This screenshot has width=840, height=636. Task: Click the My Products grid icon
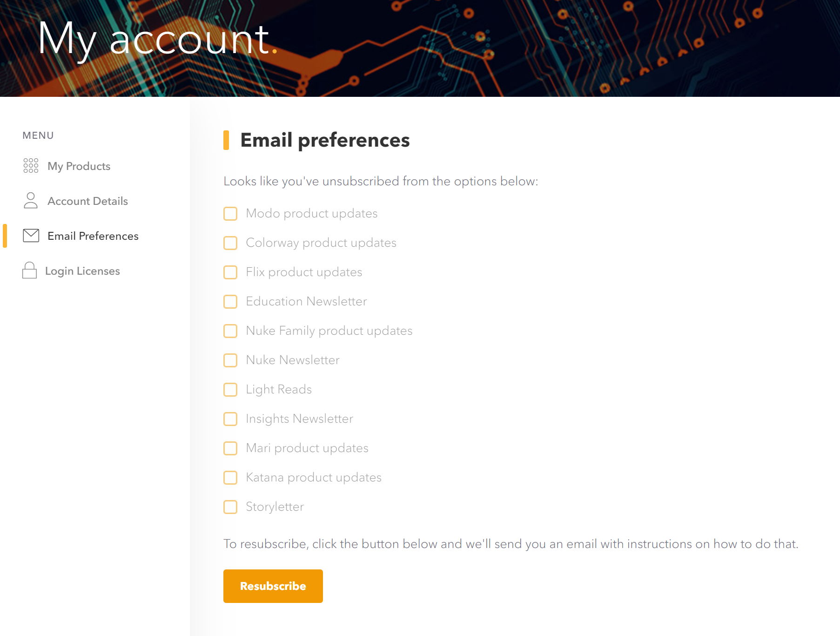[31, 166]
